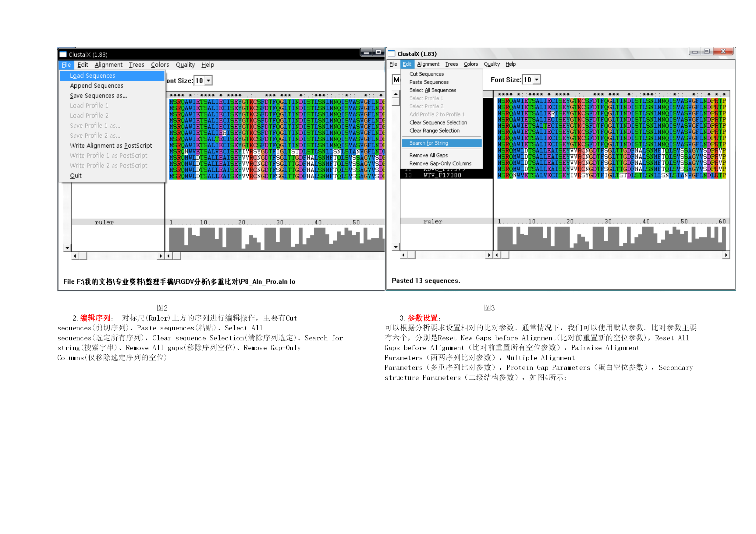Screen dimensions: 756x534
Task: Choose Select All Sequences entry
Action: coord(442,90)
